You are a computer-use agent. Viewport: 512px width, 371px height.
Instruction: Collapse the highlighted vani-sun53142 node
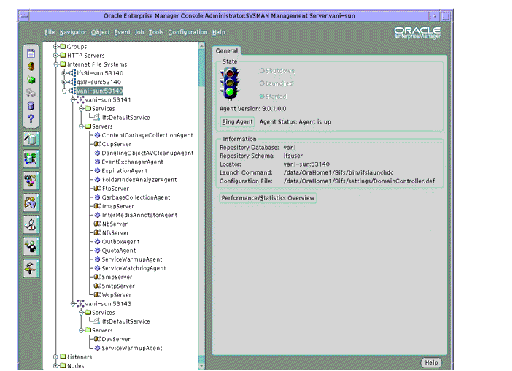click(64, 91)
